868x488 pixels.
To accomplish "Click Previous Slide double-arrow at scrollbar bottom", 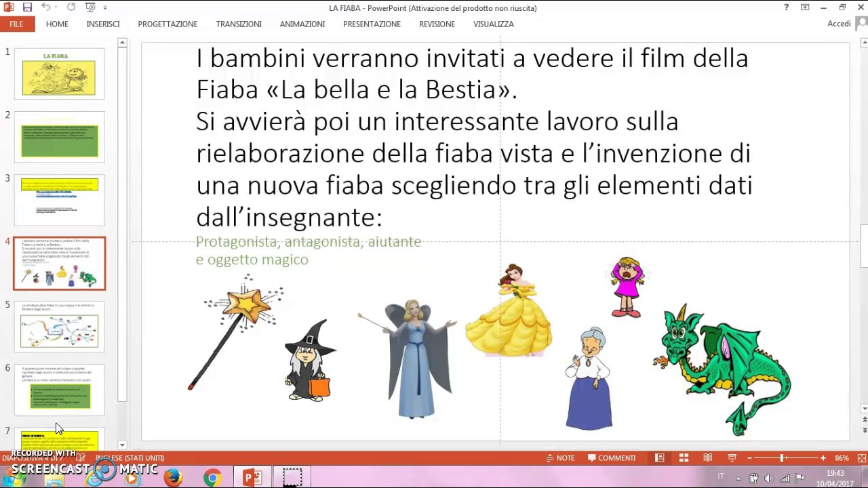I will (864, 421).
